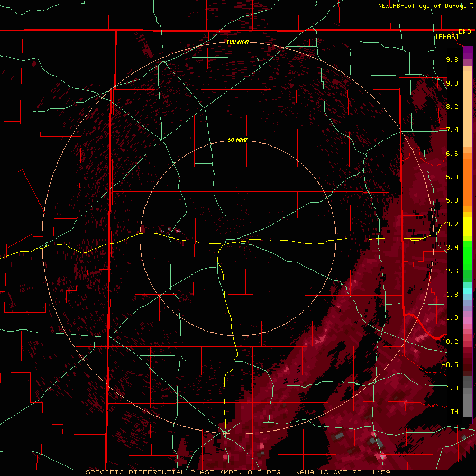Viewport: 476px width, 476px height.
Task: Click the 9.8 value on the color scale
Action: point(452,59)
